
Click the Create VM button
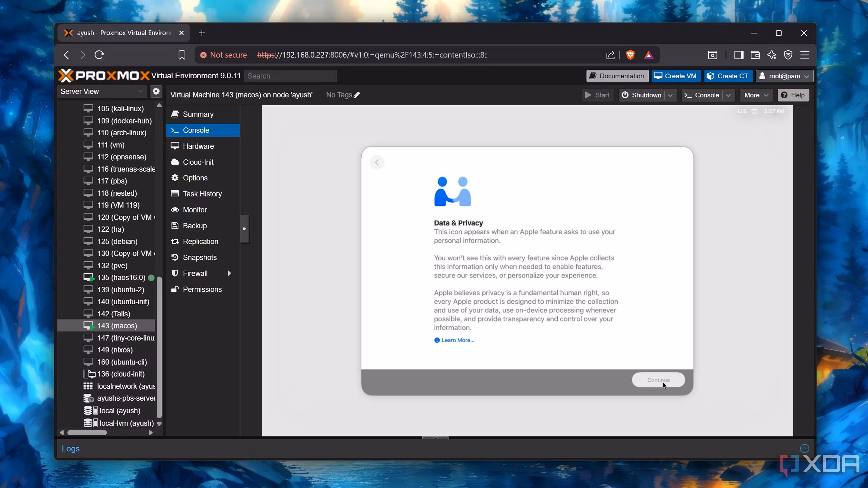pyautogui.click(x=676, y=76)
